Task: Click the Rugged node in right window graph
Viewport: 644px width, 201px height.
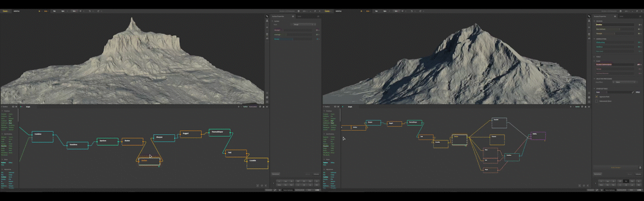Action: pyautogui.click(x=394, y=124)
